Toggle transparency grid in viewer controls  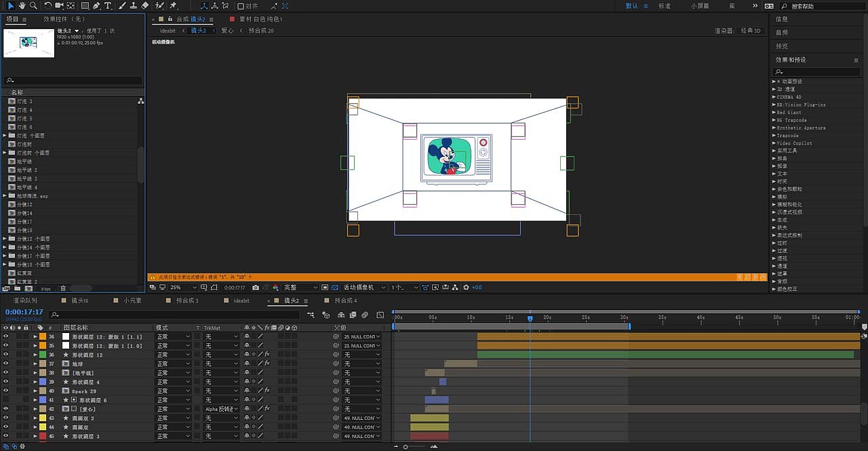(335, 288)
